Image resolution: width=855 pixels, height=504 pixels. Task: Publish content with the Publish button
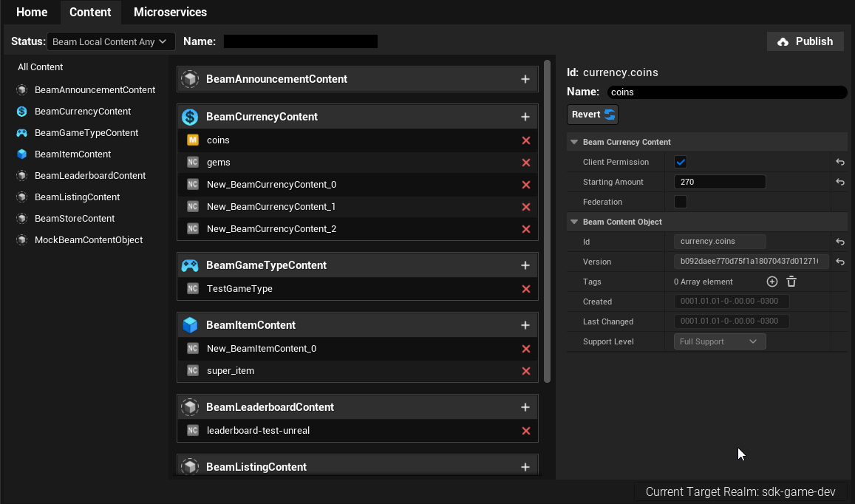coord(805,41)
